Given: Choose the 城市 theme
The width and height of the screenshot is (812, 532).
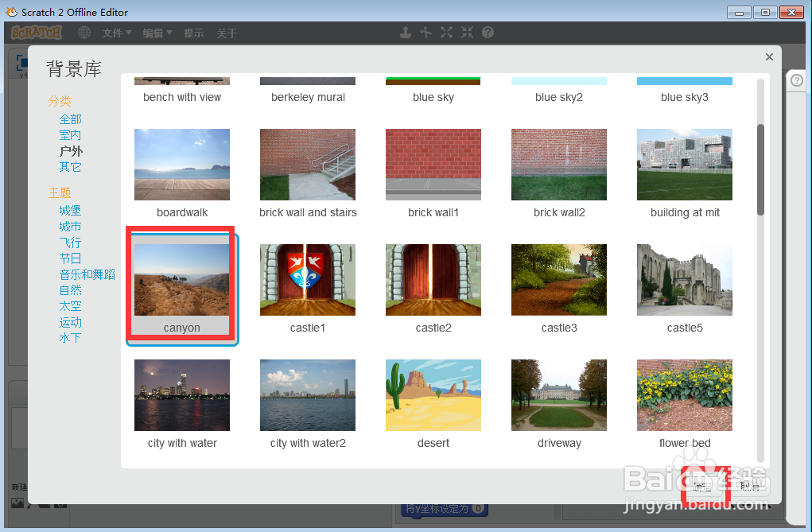Looking at the screenshot, I should tap(71, 227).
